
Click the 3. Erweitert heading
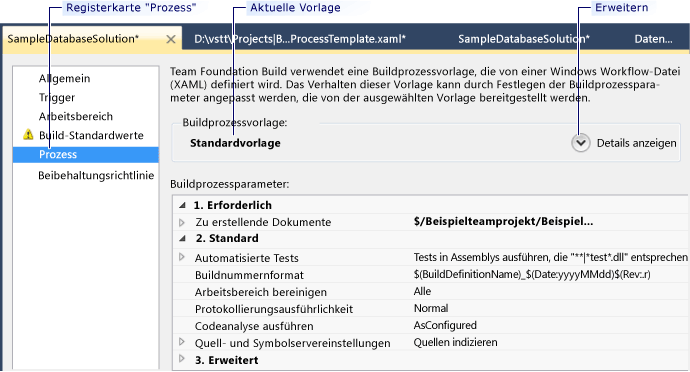pyautogui.click(x=227, y=360)
